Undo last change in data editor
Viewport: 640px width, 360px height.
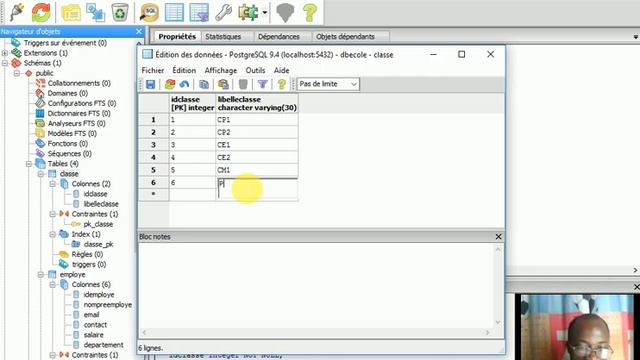click(x=184, y=84)
